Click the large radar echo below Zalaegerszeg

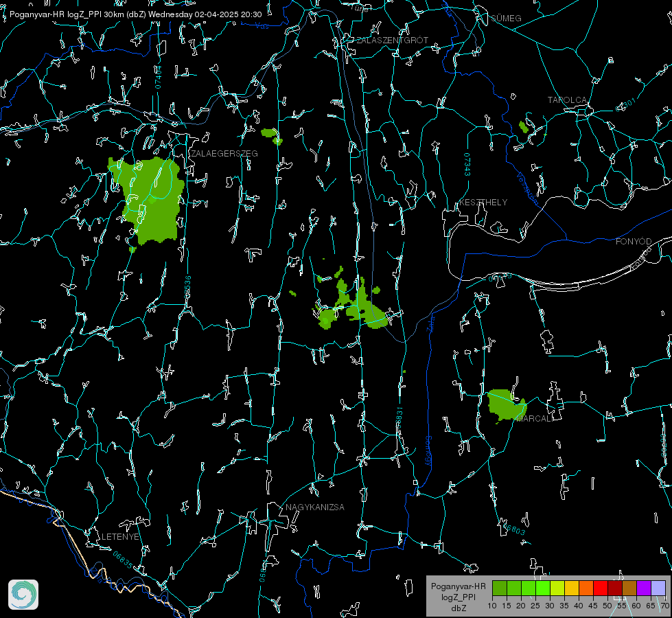(151, 202)
